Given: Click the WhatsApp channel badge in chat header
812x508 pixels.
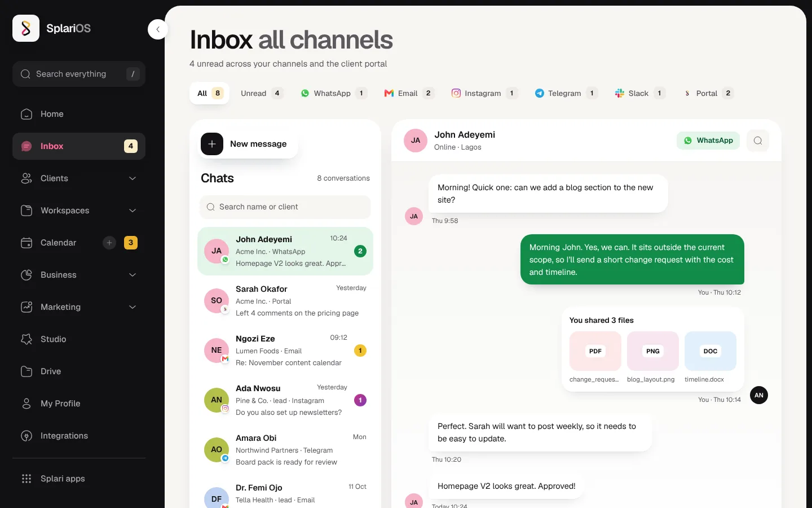Looking at the screenshot, I should [708, 141].
